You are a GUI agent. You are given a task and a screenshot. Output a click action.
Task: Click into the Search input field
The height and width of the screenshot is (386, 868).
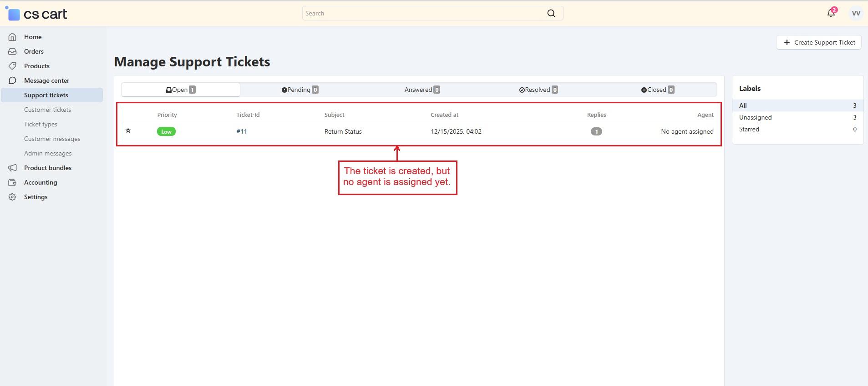pyautogui.click(x=423, y=13)
